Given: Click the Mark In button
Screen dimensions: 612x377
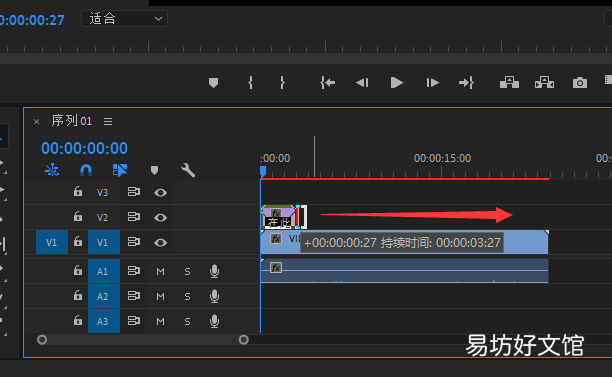Looking at the screenshot, I should click(x=250, y=83).
